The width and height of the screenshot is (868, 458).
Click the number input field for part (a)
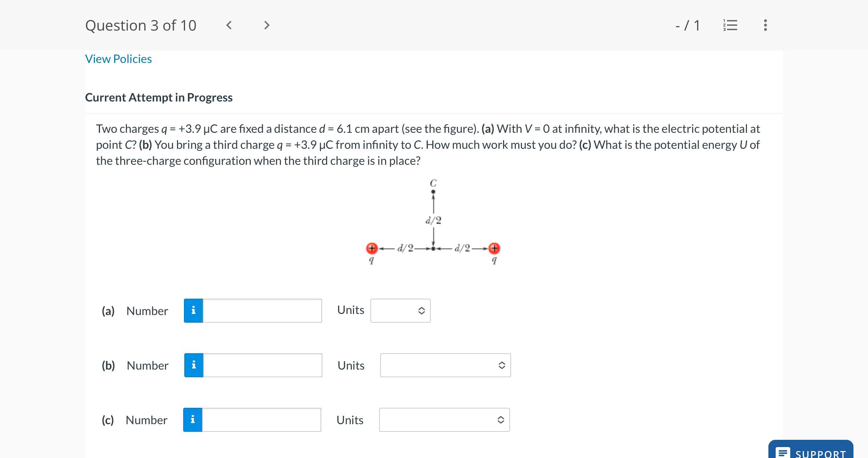(x=262, y=311)
